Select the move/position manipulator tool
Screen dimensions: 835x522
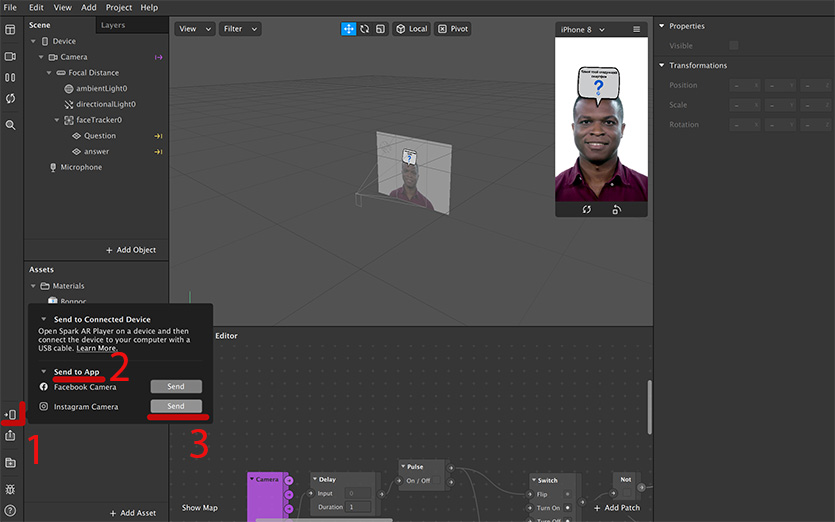(x=349, y=29)
